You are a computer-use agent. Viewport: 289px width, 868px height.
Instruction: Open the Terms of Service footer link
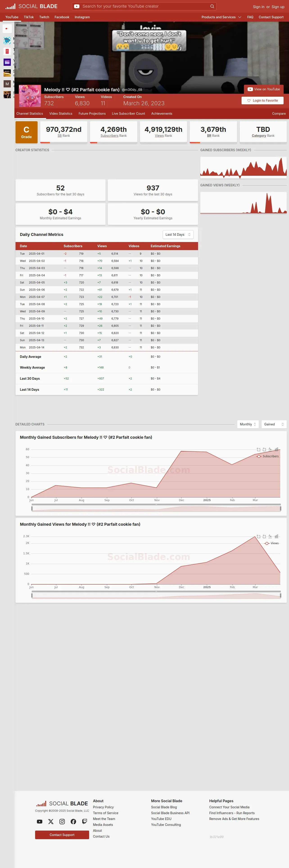tap(106, 813)
